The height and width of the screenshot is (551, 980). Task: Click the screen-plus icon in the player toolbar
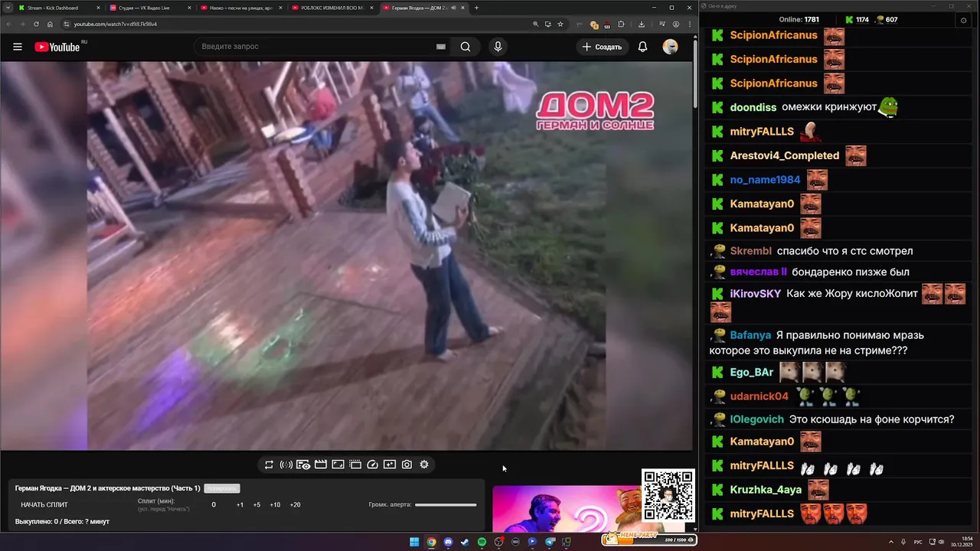click(390, 465)
